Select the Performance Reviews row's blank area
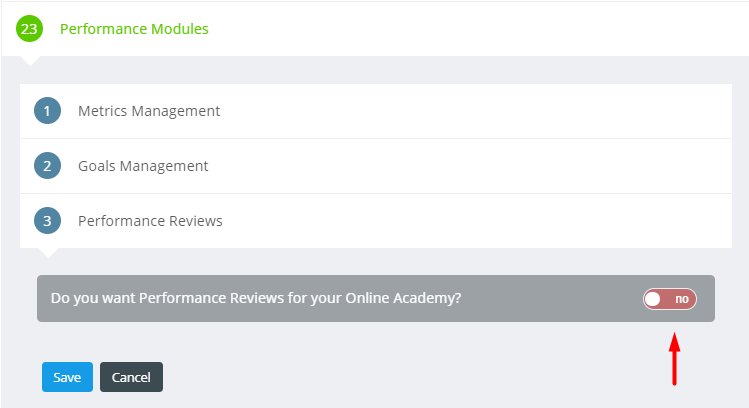The width and height of the screenshot is (749, 408). (x=478, y=221)
